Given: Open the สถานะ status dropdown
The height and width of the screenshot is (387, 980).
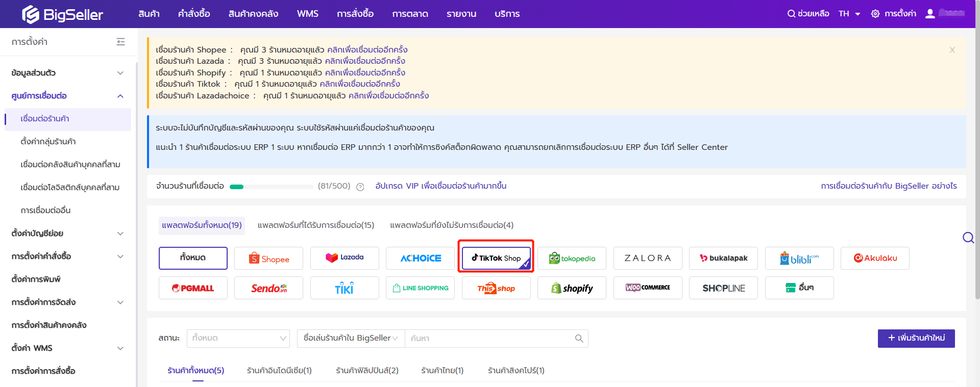Looking at the screenshot, I should pos(238,339).
